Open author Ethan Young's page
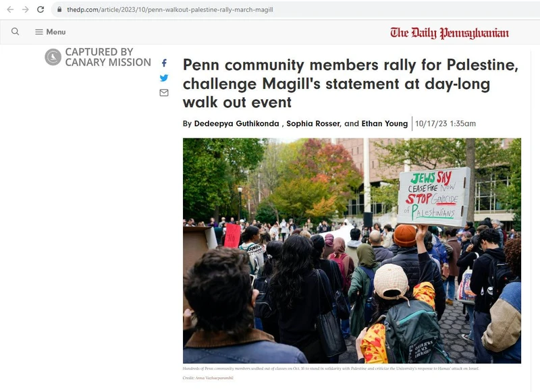Viewport: 540px width, 392px height. (x=385, y=123)
